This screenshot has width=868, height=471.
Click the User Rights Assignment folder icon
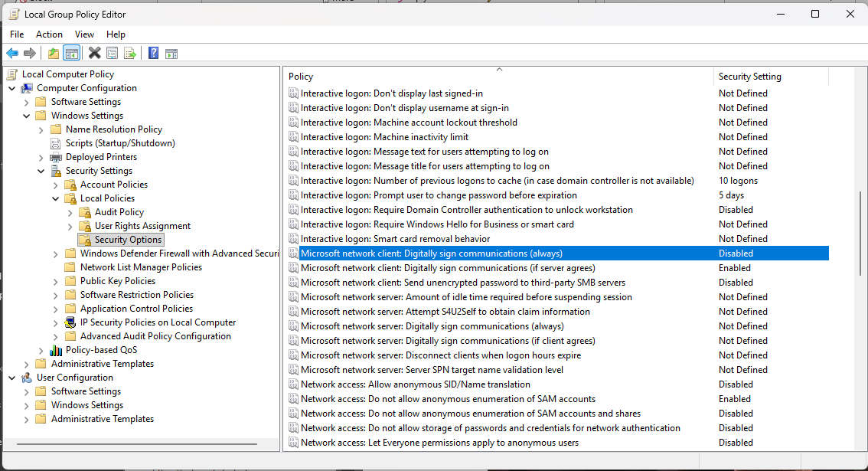85,226
